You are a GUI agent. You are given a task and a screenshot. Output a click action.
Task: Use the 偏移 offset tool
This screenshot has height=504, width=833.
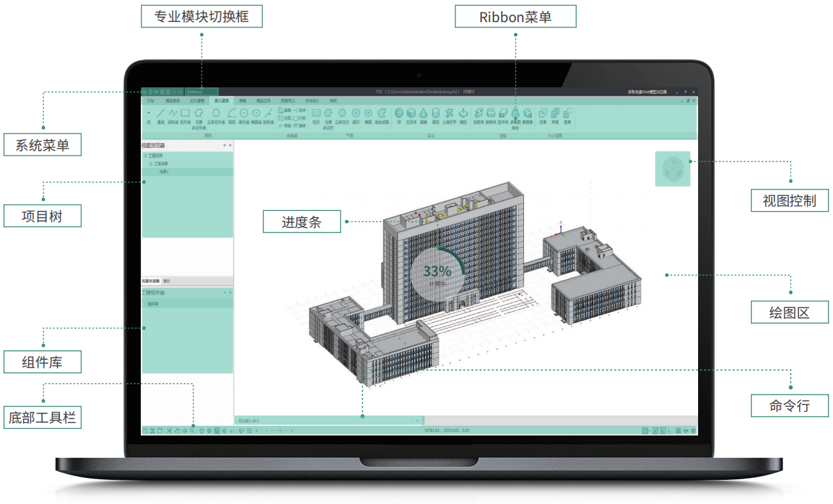pos(299,126)
